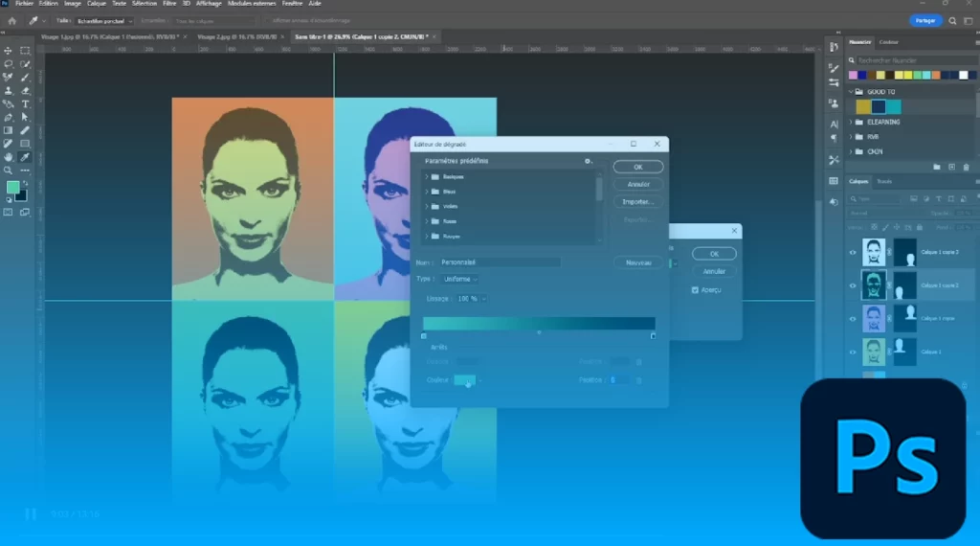Select the Rectangle shape tool

tap(25, 144)
